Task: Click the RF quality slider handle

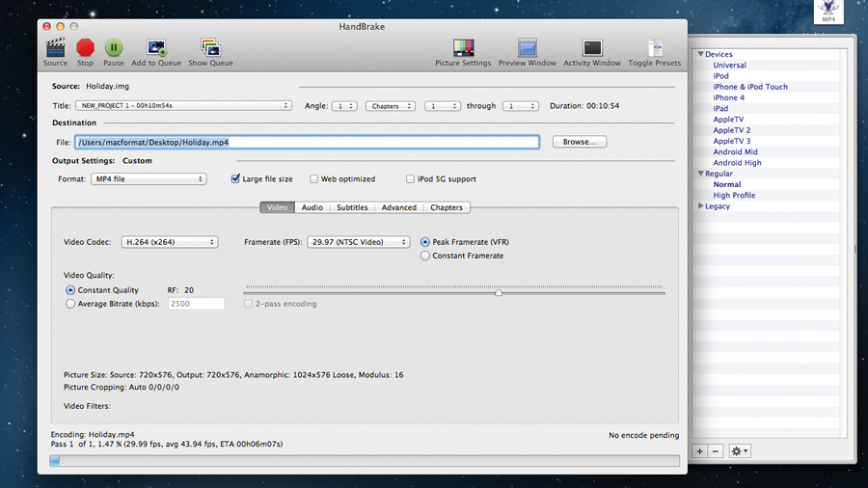Action: pyautogui.click(x=499, y=291)
